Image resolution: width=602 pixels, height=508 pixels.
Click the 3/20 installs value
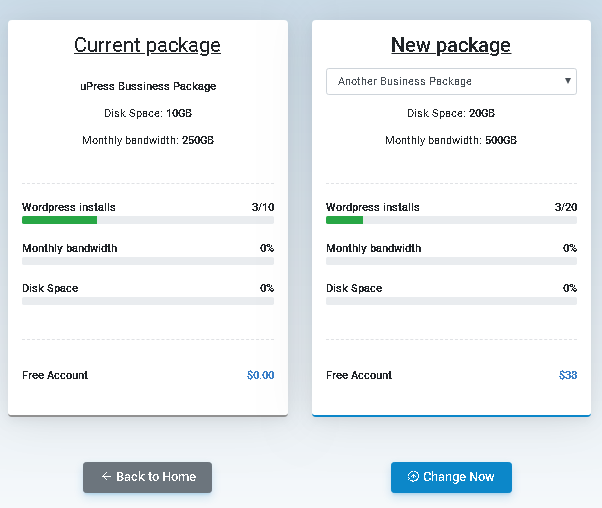point(566,207)
